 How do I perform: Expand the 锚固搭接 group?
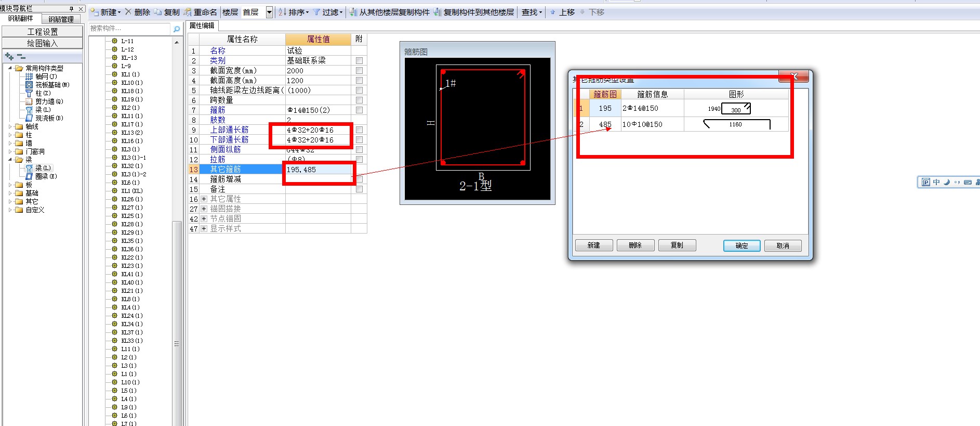204,209
